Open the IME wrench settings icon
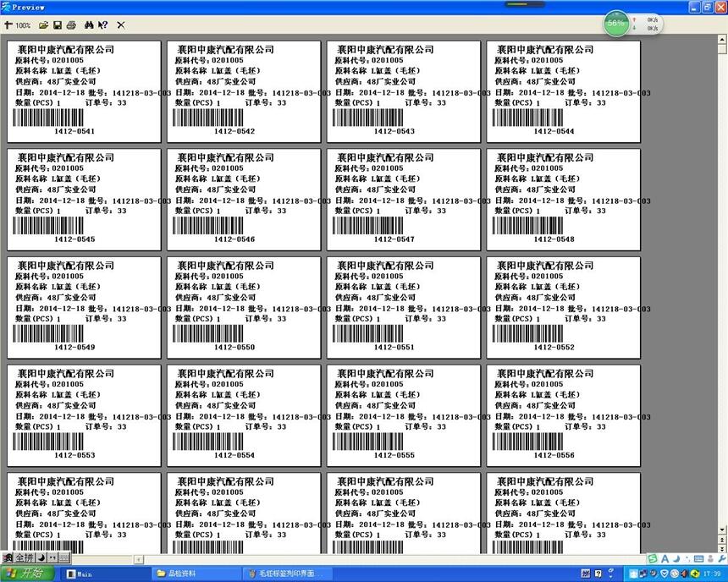Viewport: 728px width, 582px height. (x=720, y=558)
